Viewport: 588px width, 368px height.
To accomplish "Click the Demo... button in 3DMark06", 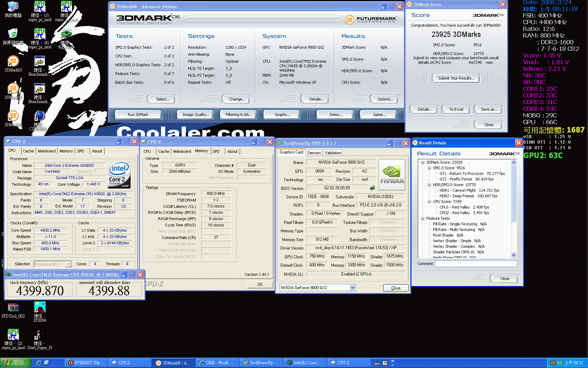I will click(336, 115).
